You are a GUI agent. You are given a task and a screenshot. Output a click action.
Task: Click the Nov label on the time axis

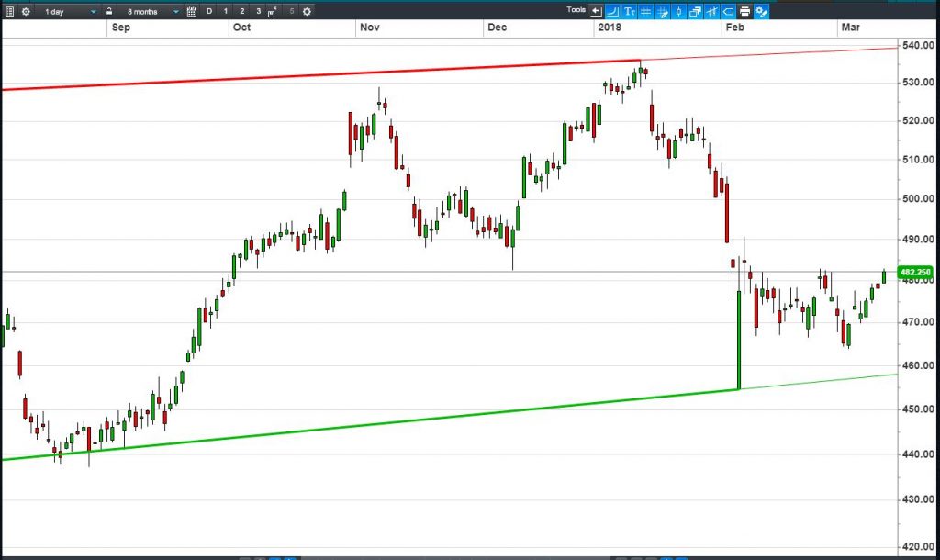[x=370, y=27]
